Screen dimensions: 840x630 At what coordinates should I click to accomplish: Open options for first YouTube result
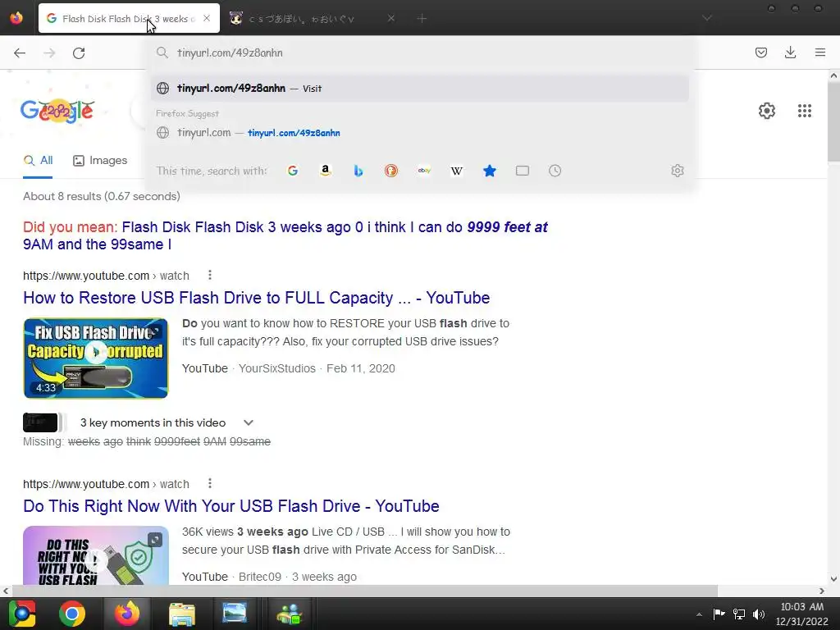coord(209,276)
